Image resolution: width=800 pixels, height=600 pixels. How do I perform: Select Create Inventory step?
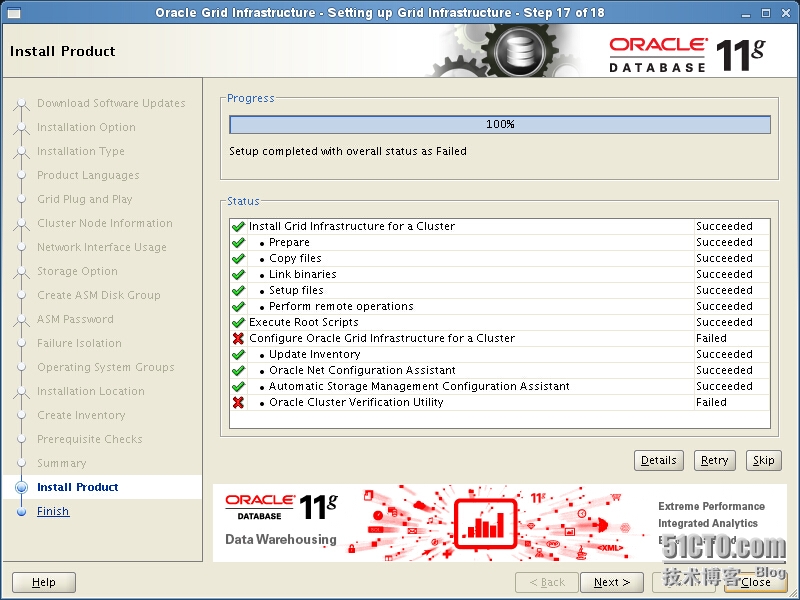pos(81,415)
